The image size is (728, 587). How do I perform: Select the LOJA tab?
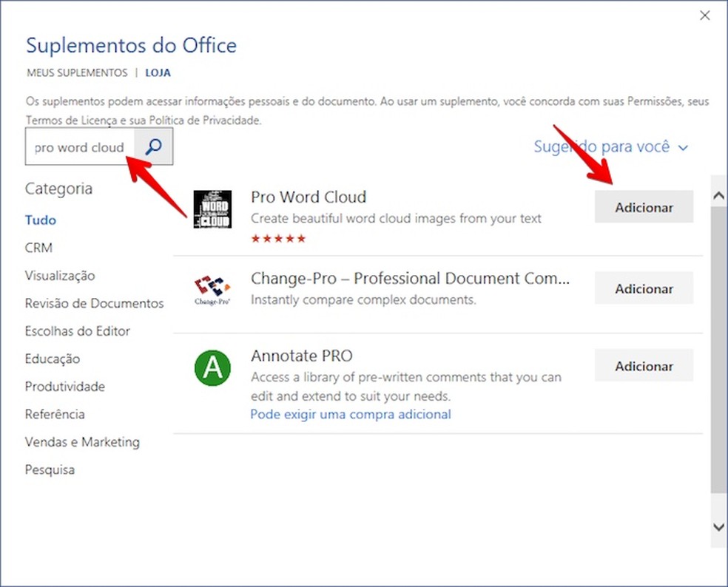click(x=158, y=72)
